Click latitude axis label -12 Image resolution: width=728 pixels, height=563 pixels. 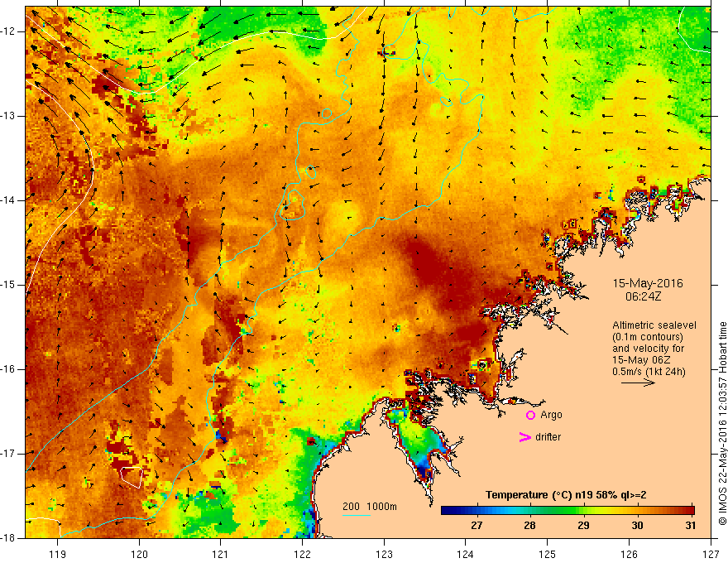click(9, 31)
